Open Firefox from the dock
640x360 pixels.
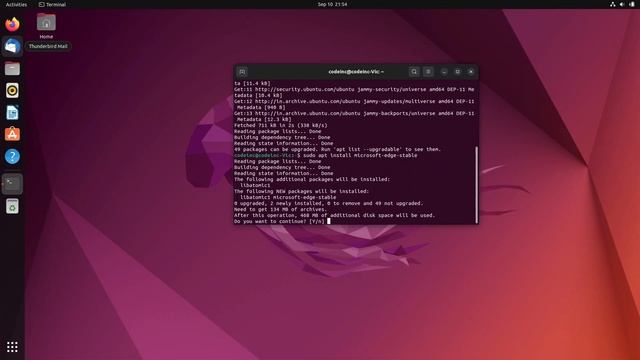[x=12, y=24]
